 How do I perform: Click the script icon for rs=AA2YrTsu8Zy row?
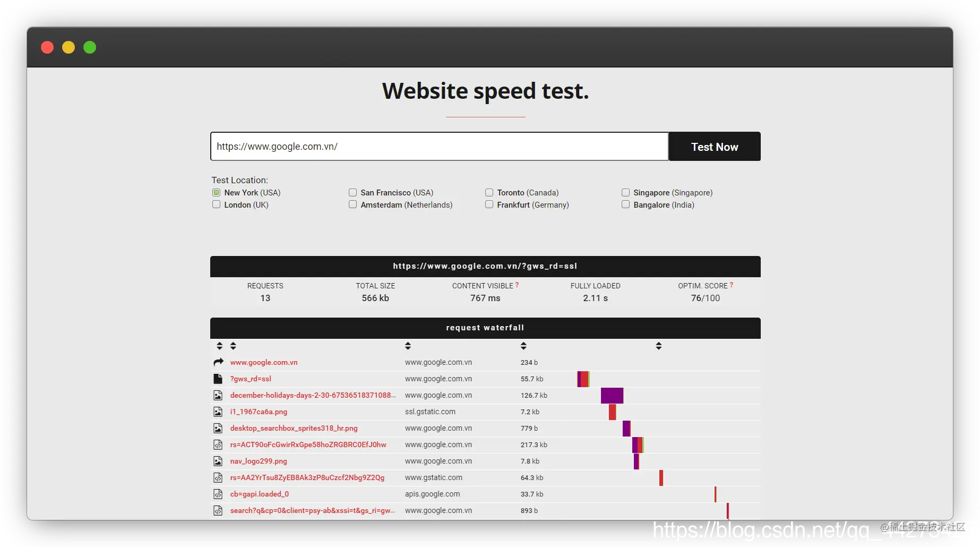pyautogui.click(x=218, y=477)
